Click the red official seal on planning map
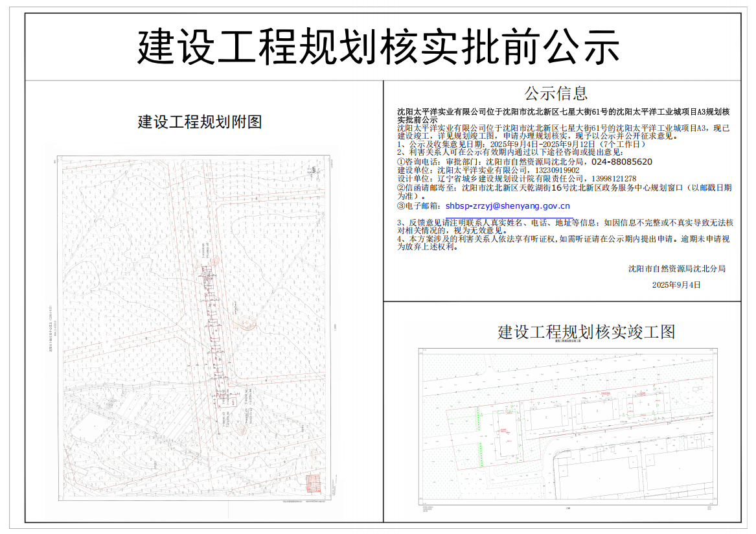Image resolution: width=756 pixels, height=534 pixels. 313,483
